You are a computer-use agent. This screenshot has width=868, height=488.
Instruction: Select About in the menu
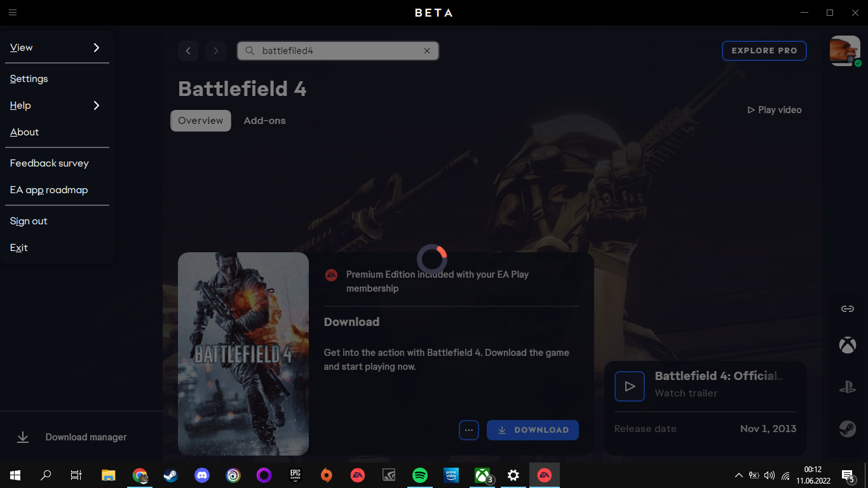(x=57, y=132)
